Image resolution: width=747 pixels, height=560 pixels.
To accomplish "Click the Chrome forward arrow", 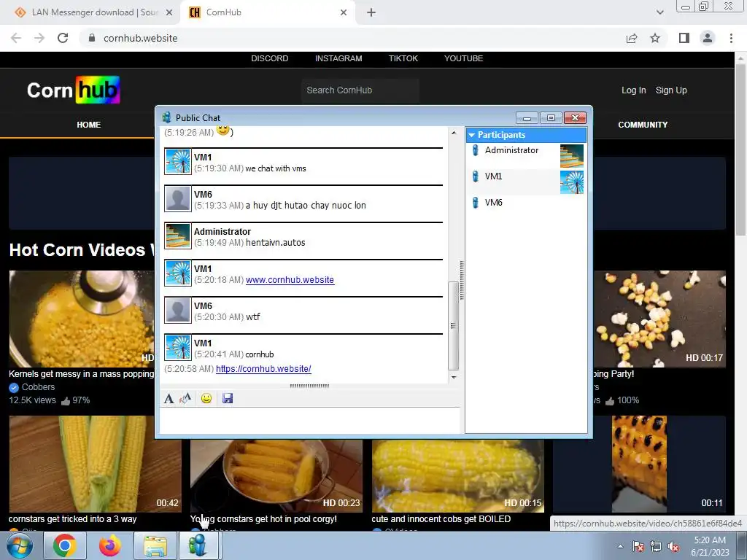I will 39,38.
